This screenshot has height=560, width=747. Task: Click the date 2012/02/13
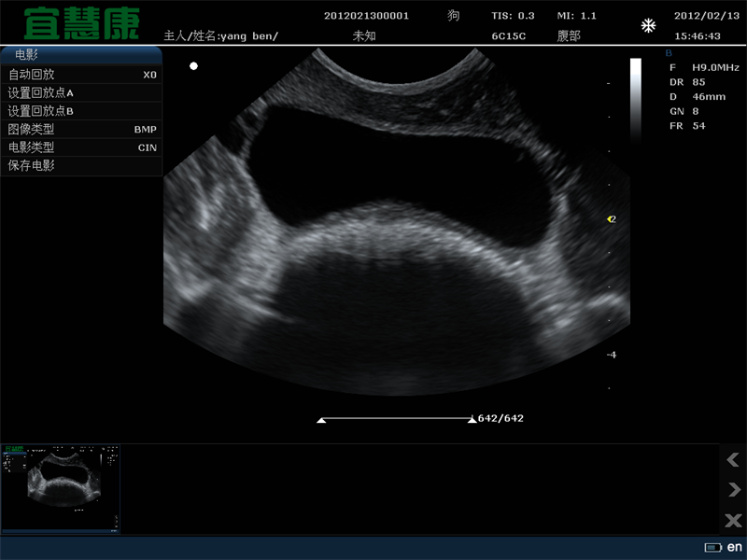pos(707,16)
